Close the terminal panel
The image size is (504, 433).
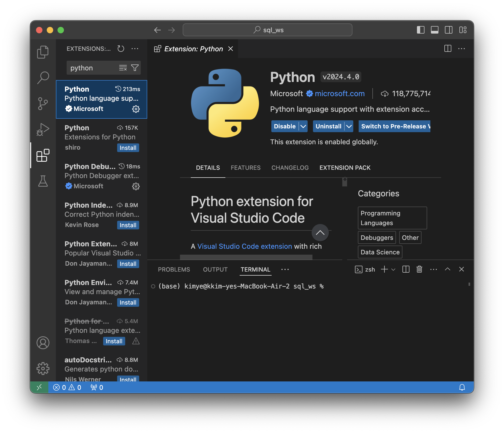[462, 269]
